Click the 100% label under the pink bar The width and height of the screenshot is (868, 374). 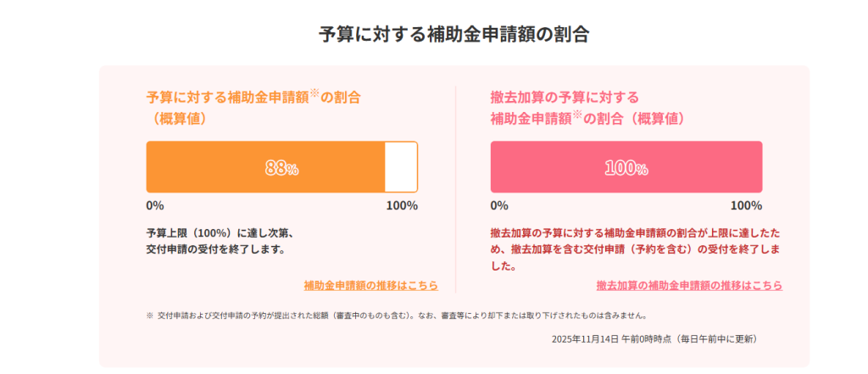tap(746, 205)
